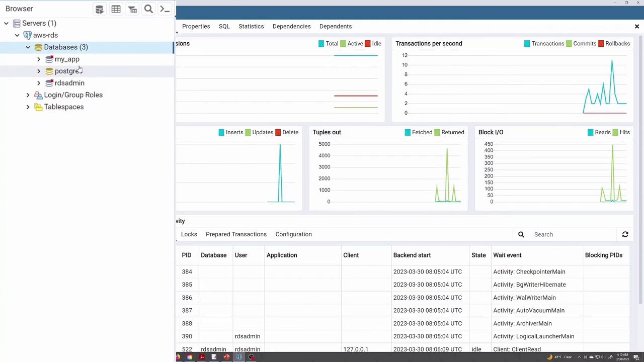Refresh the server activity table

625,234
